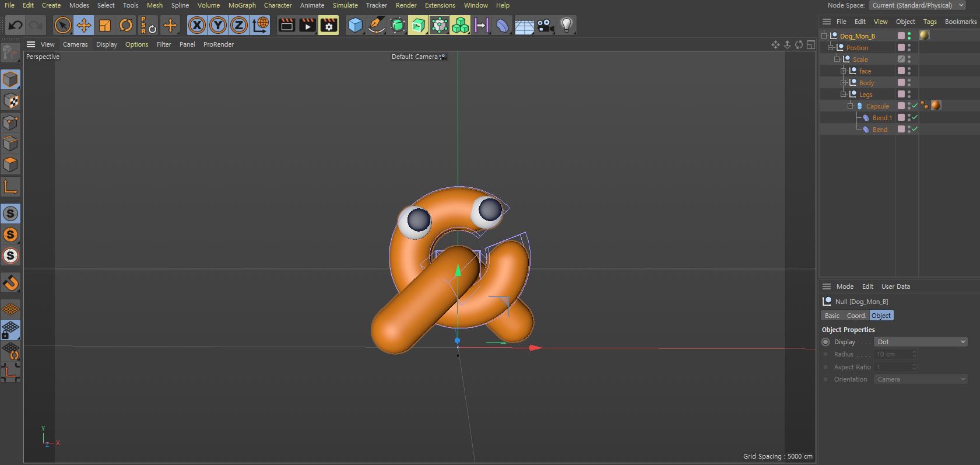Toggle the Bend deformer enable checkmark
The image size is (980, 465).
point(915,130)
